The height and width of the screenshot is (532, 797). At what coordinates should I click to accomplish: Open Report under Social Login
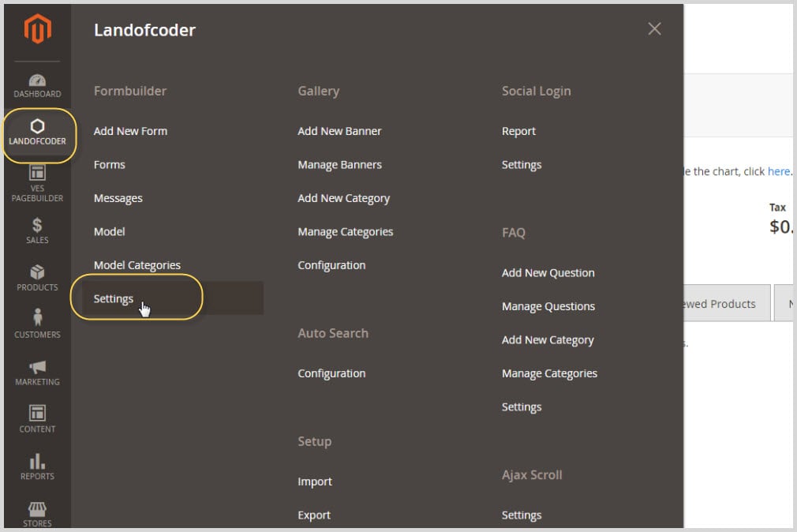point(518,131)
